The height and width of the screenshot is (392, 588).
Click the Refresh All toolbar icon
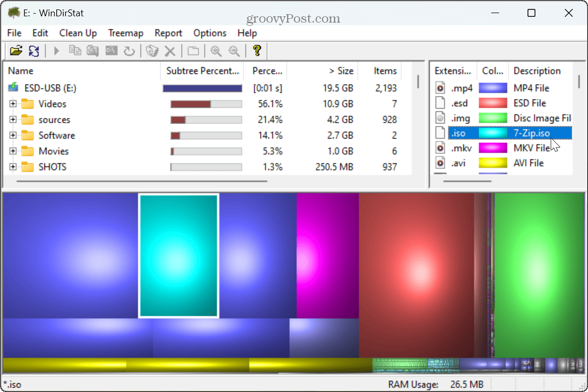point(34,51)
